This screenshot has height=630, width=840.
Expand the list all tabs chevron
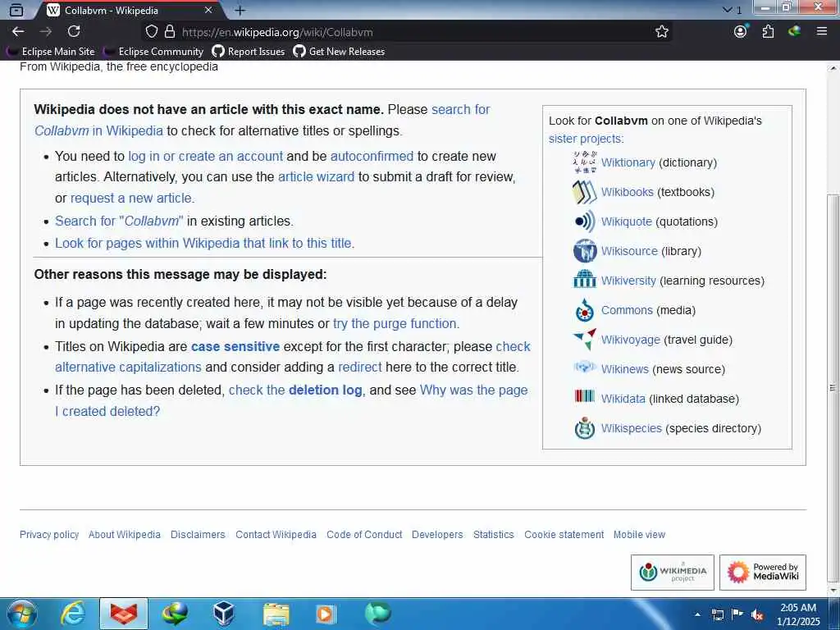point(728,10)
